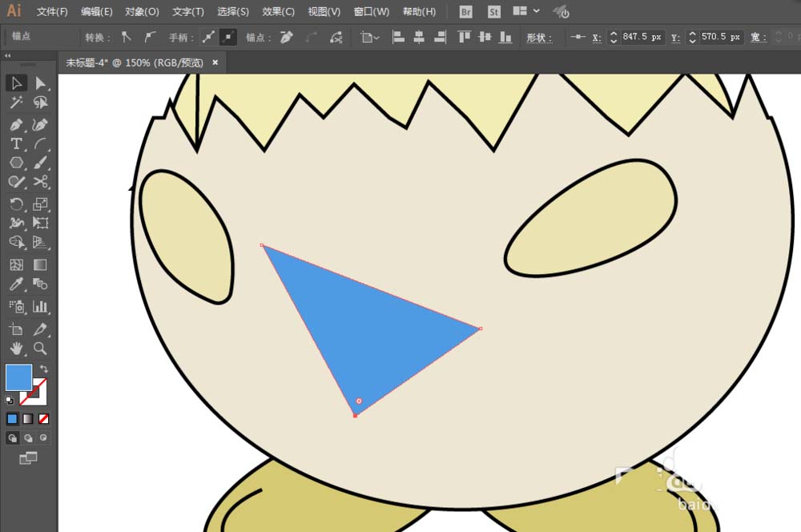Viewport: 801px width, 532px height.
Task: Choose the Slice tool
Action: coord(40,329)
